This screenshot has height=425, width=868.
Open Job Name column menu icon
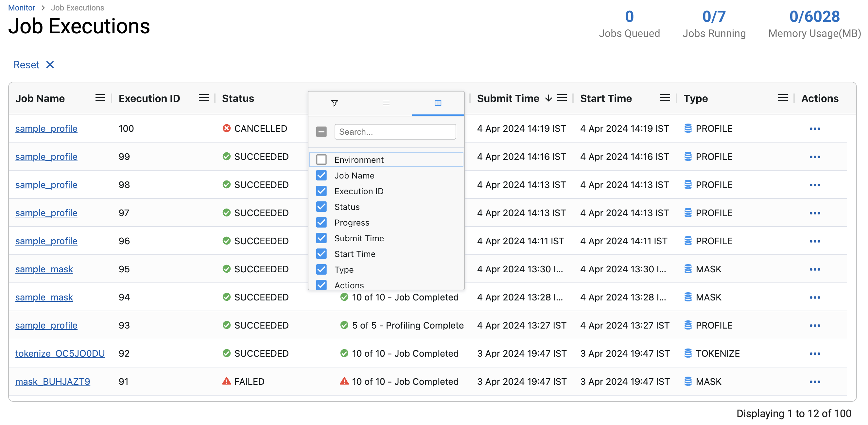(x=100, y=98)
